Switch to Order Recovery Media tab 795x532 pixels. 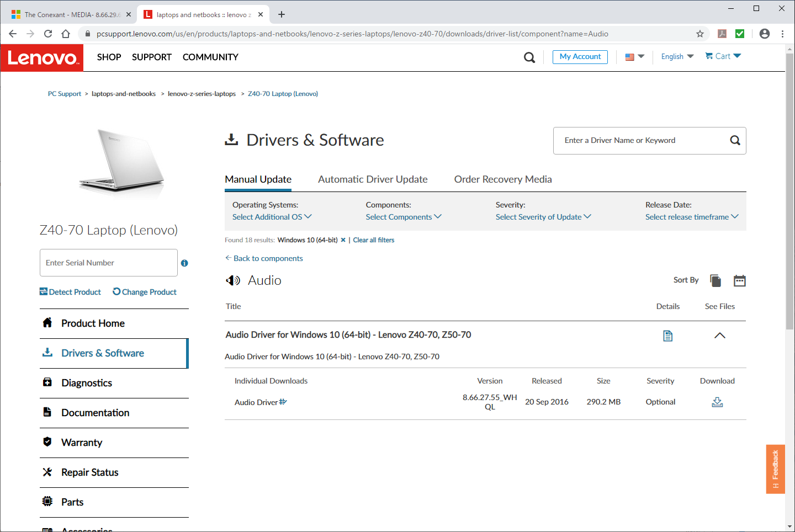pos(503,179)
